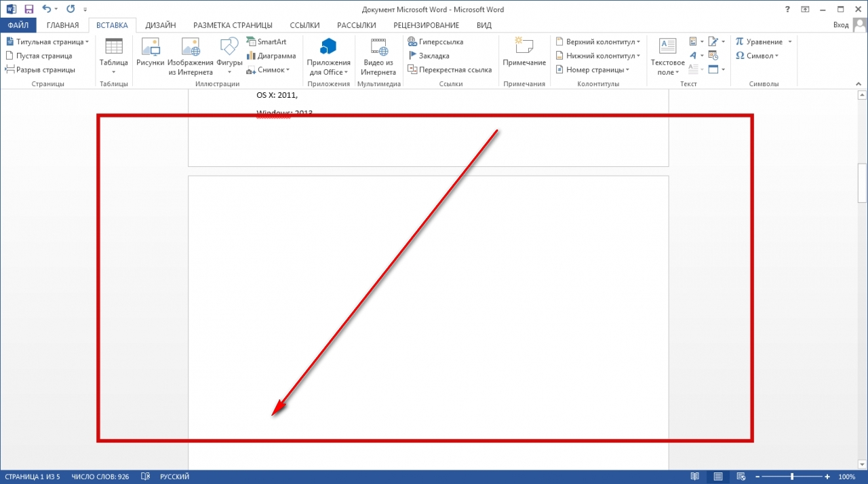Insert a Гиперссылка
868x484 pixels.
click(x=435, y=41)
